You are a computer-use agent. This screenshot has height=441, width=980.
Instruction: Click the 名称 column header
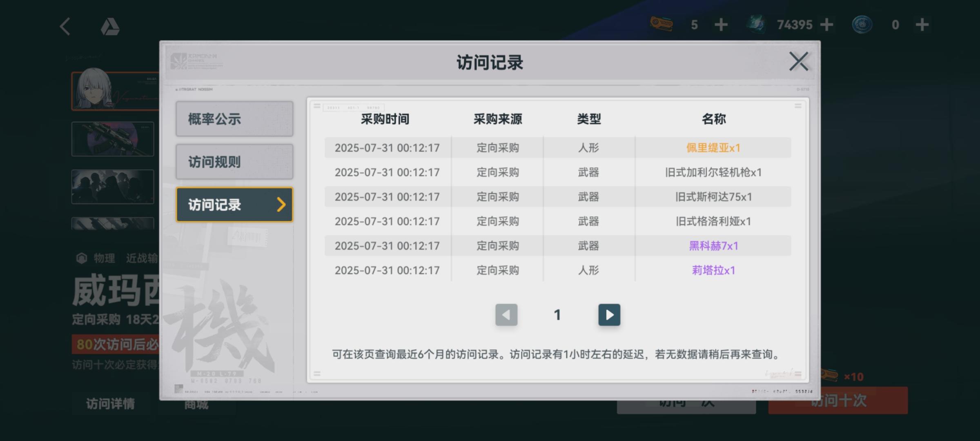[x=713, y=119]
